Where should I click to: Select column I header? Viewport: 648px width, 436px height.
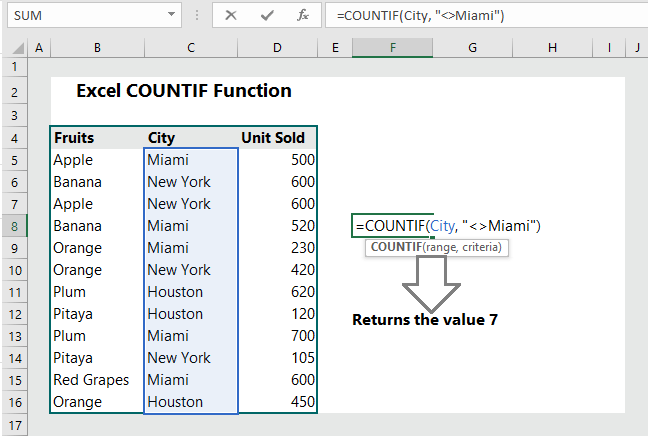[x=609, y=48]
